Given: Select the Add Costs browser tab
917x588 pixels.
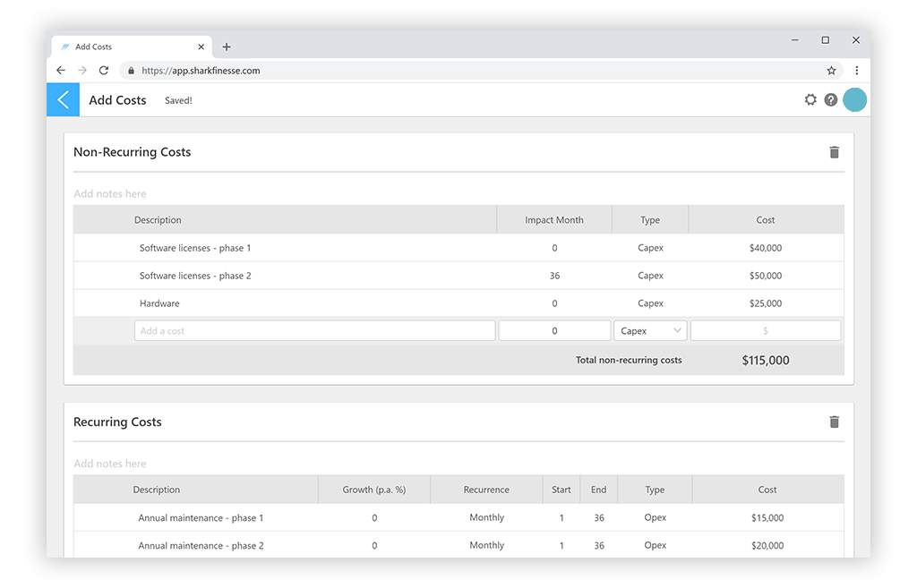Looking at the screenshot, I should pyautogui.click(x=125, y=47).
